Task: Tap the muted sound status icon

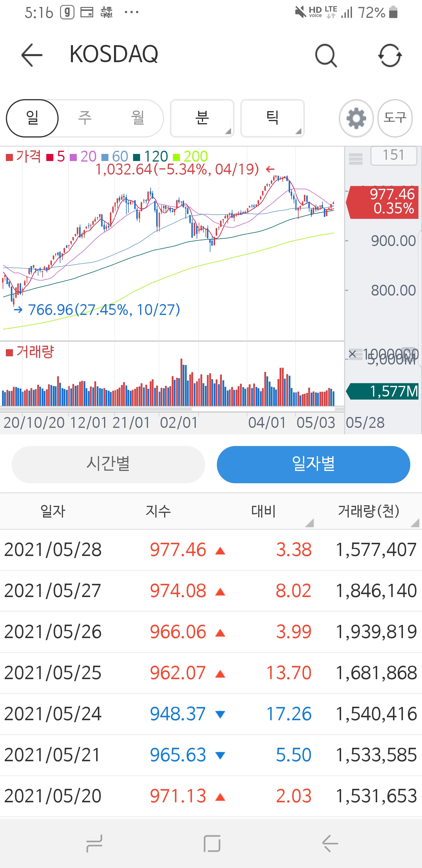Action: tap(300, 13)
